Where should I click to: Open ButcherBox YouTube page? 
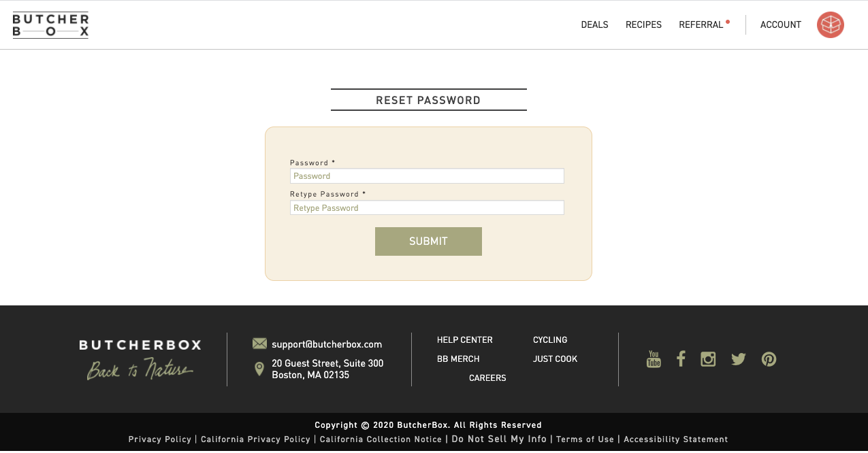654,359
